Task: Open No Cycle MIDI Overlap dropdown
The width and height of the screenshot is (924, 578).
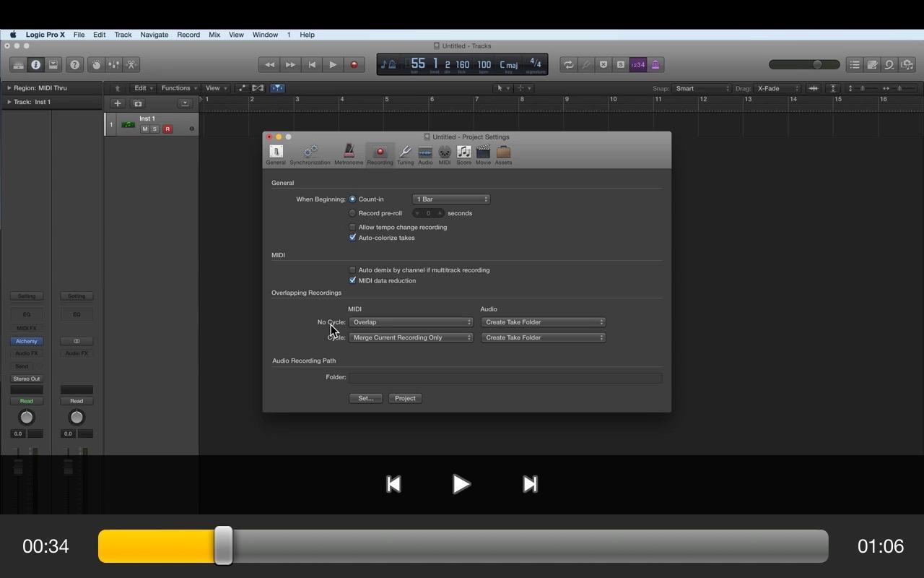Action: pyautogui.click(x=411, y=322)
